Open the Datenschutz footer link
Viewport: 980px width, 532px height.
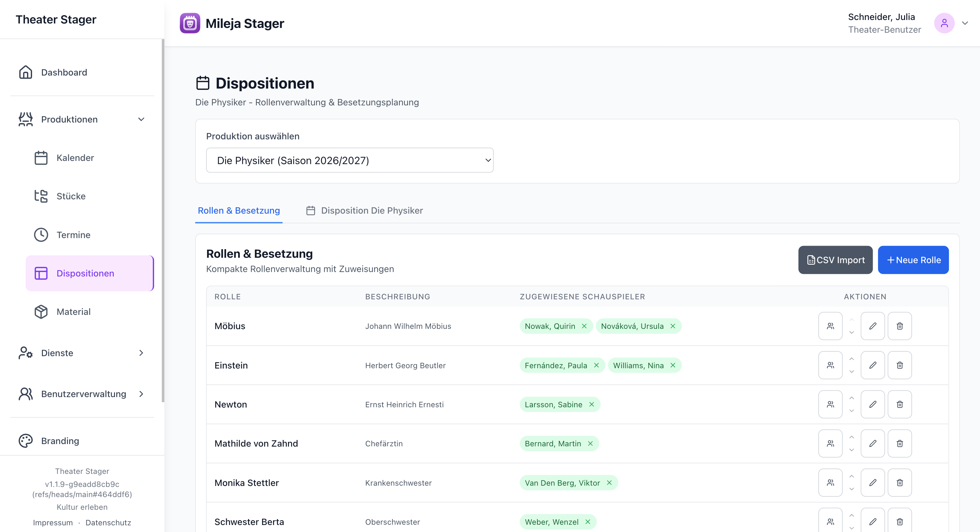[x=108, y=522]
